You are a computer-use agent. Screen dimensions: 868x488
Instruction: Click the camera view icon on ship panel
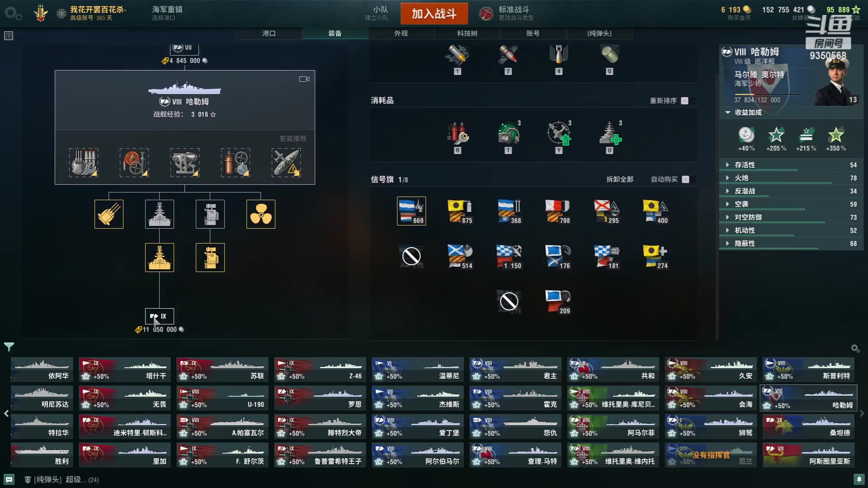[304, 79]
